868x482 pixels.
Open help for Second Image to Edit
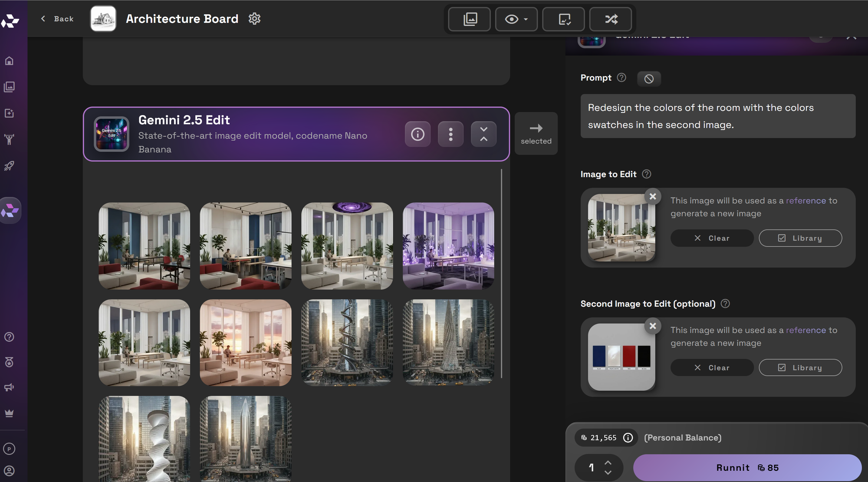725,304
